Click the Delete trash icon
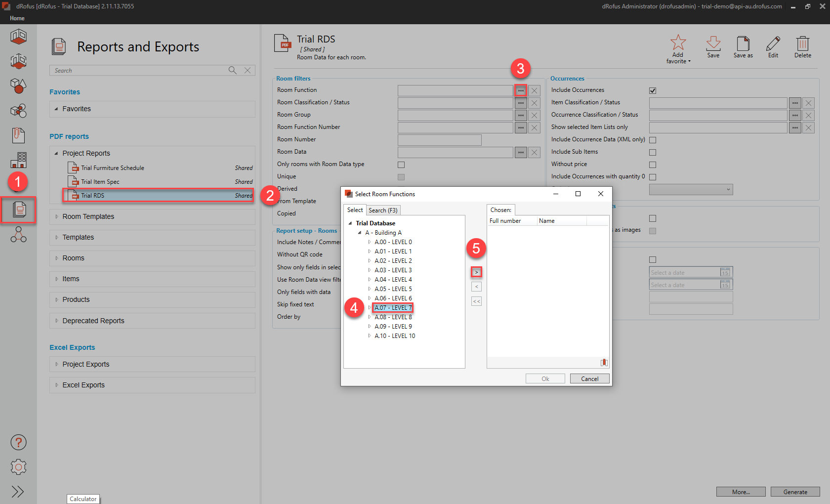Image resolution: width=830 pixels, height=504 pixels. (x=802, y=47)
